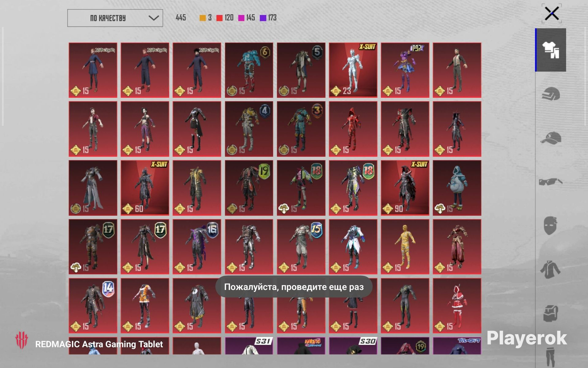The width and height of the screenshot is (588, 368).
Task: Open the backpack category
Action: point(551,313)
